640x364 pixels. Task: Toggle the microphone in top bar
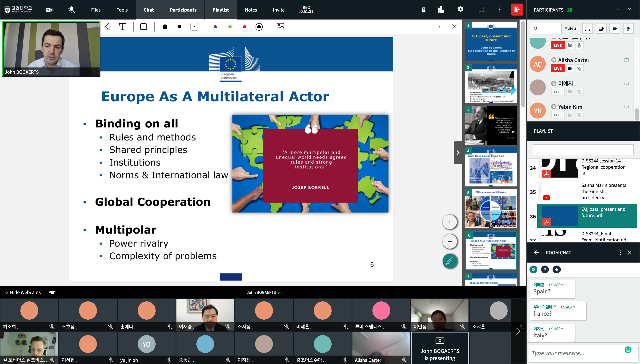pos(71,10)
